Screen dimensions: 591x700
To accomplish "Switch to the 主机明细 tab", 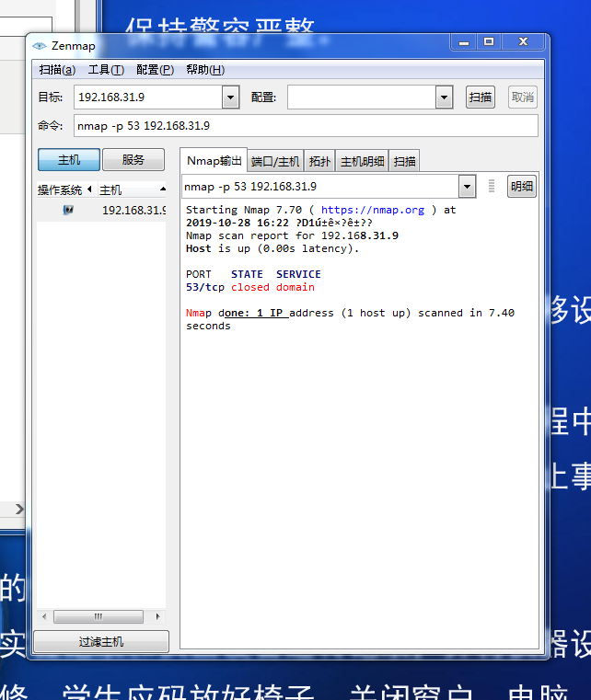I will click(363, 161).
